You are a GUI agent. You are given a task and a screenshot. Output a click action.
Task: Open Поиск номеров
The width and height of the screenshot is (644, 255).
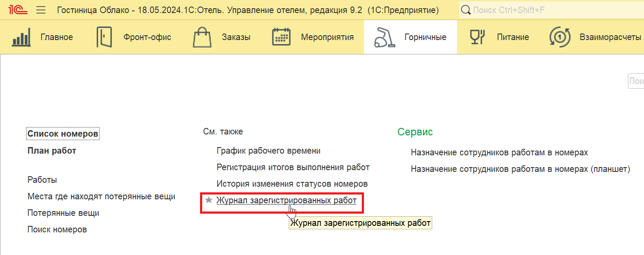pyautogui.click(x=57, y=229)
